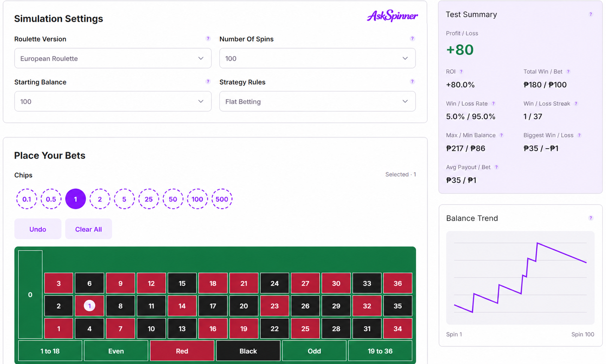Bet on 19 to 36
This screenshot has width=606, height=364.
(380, 351)
